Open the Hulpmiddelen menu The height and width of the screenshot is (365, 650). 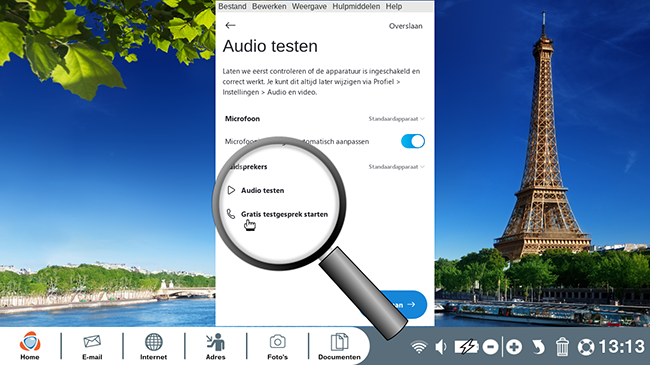356,6
